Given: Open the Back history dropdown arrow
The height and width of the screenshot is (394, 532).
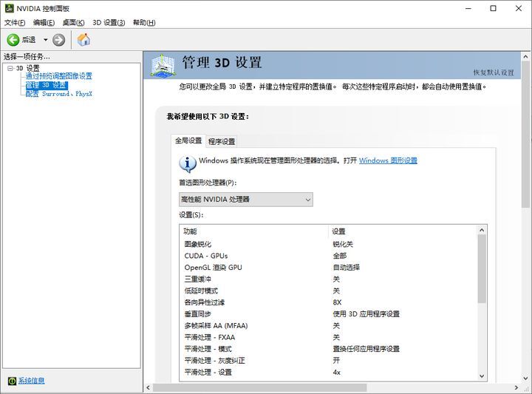Looking at the screenshot, I should click(46, 40).
